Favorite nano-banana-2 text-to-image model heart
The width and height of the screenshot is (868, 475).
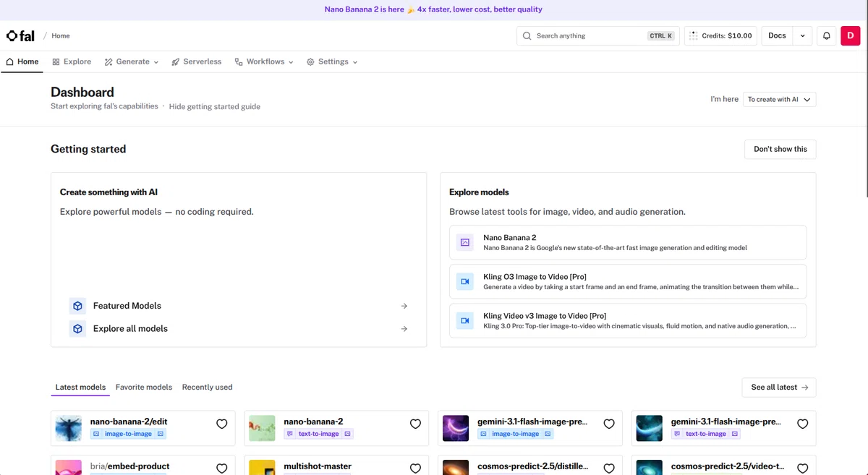click(x=415, y=424)
